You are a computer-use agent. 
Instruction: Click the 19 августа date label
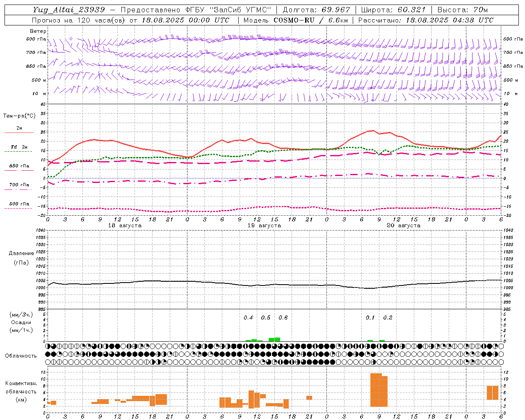pyautogui.click(x=264, y=226)
